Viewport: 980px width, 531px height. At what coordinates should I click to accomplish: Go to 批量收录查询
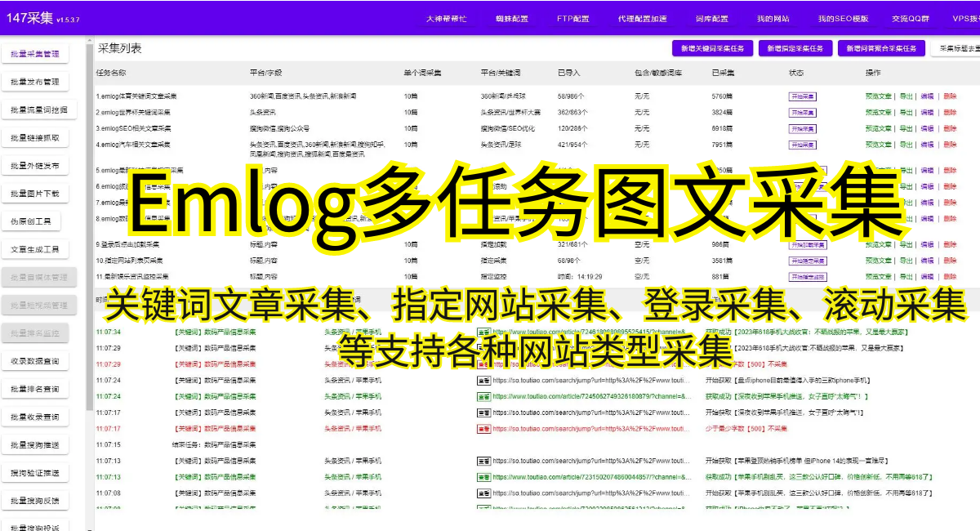pyautogui.click(x=35, y=417)
